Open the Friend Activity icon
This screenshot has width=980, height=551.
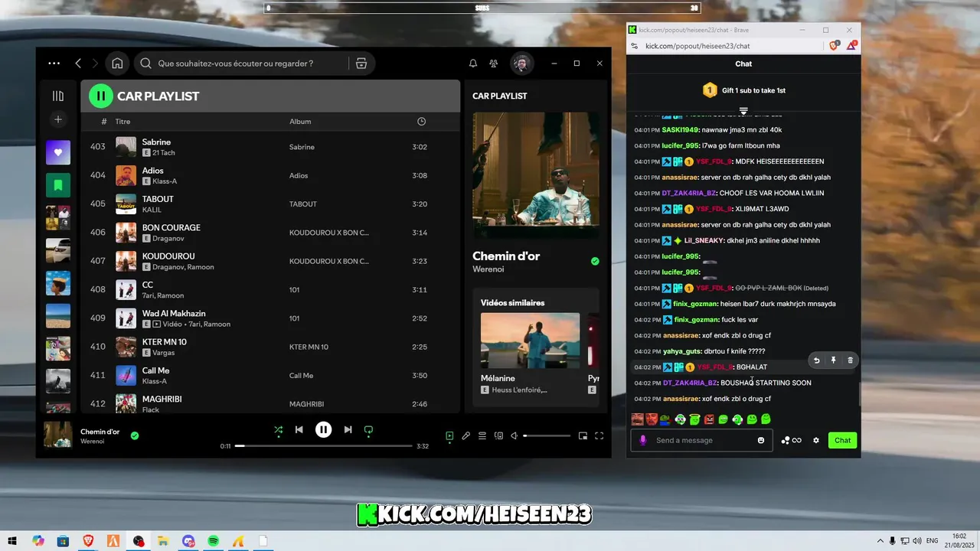click(x=494, y=64)
